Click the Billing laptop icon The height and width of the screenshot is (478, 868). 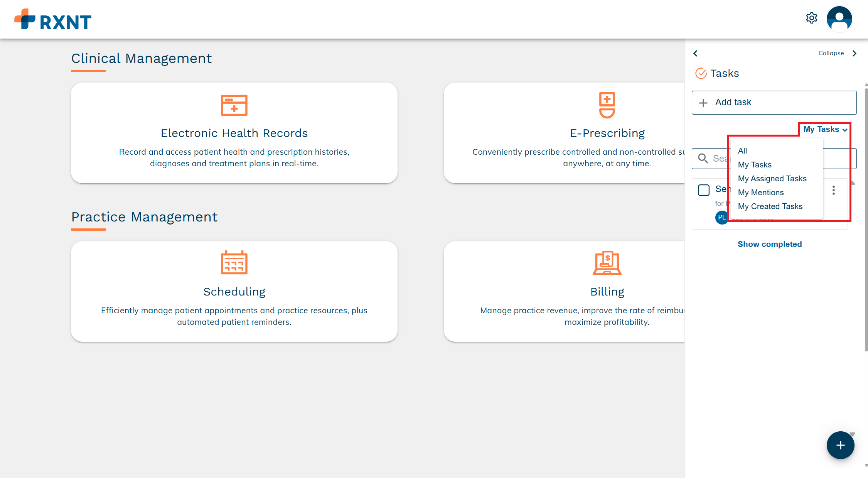[607, 263]
